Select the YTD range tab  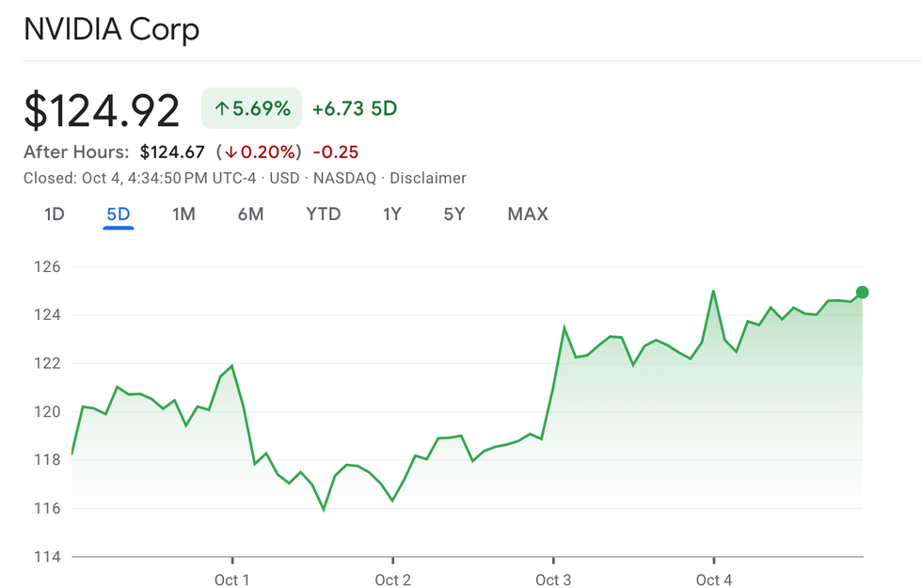(x=323, y=215)
